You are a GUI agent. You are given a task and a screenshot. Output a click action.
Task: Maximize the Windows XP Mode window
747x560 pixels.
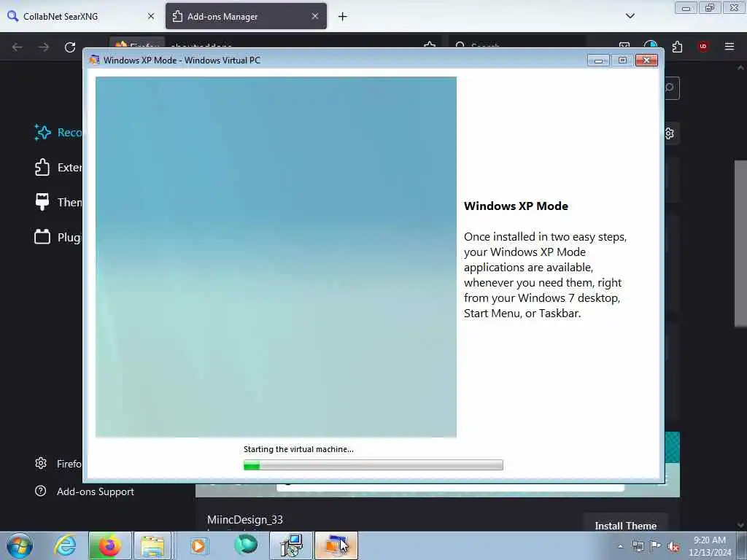[622, 61]
